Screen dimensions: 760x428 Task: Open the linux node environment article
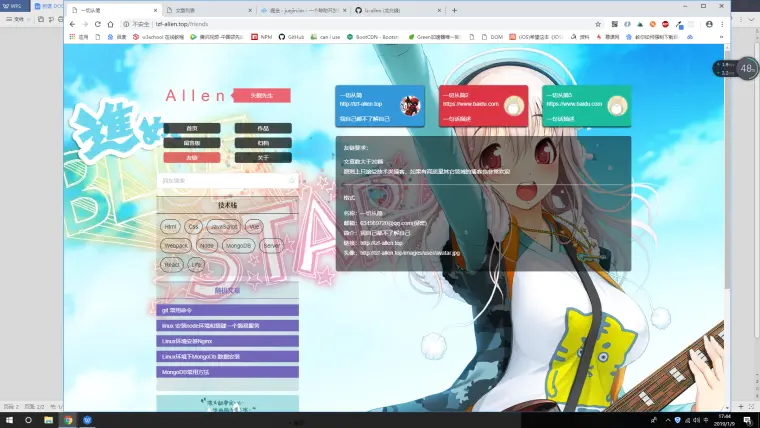coord(227,326)
